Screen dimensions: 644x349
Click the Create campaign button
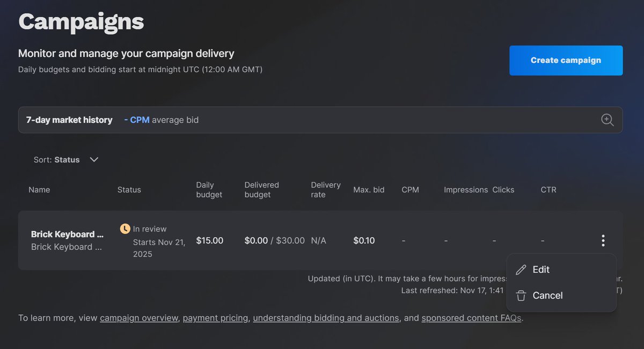[x=566, y=61]
